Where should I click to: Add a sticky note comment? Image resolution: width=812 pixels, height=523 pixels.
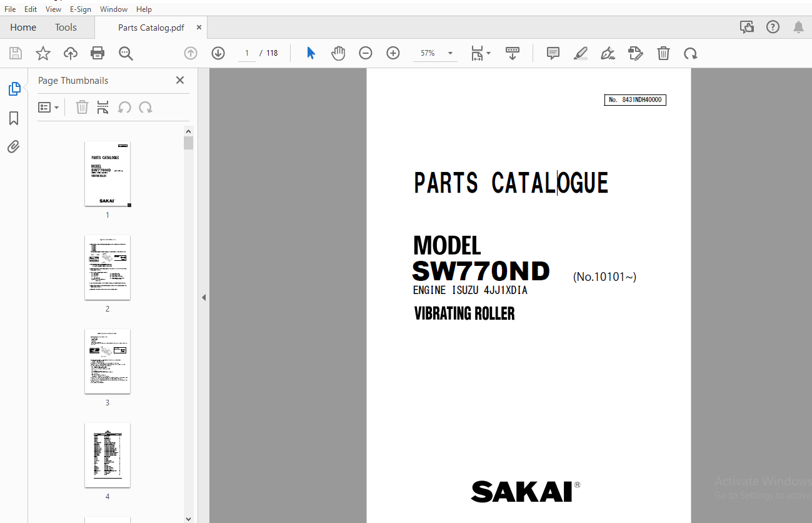coord(553,53)
